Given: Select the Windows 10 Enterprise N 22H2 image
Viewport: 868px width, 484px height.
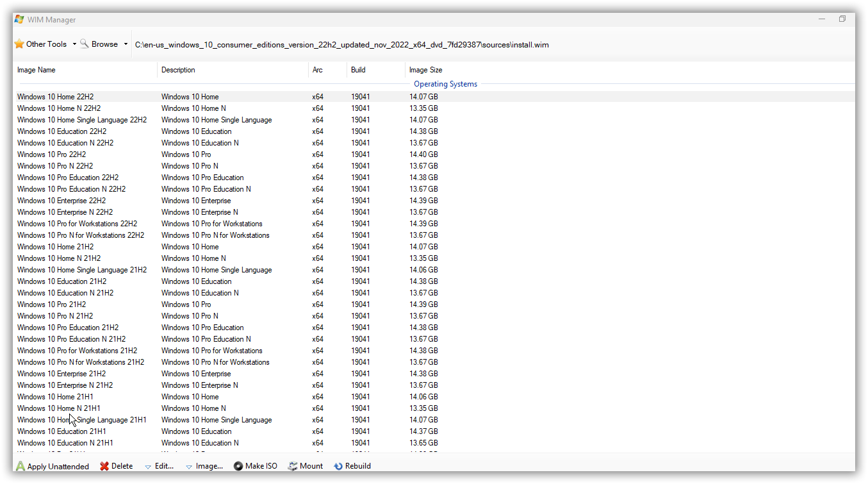Looking at the screenshot, I should (65, 212).
